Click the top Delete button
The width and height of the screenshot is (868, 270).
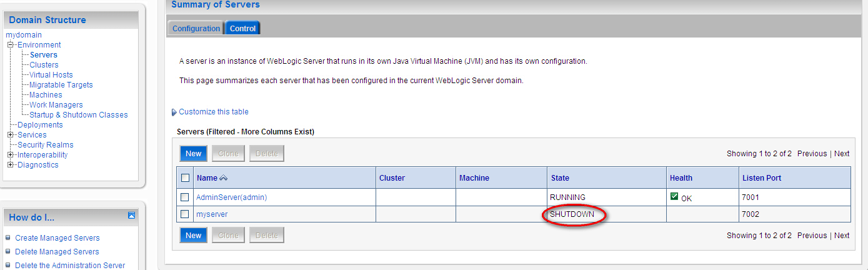(267, 154)
